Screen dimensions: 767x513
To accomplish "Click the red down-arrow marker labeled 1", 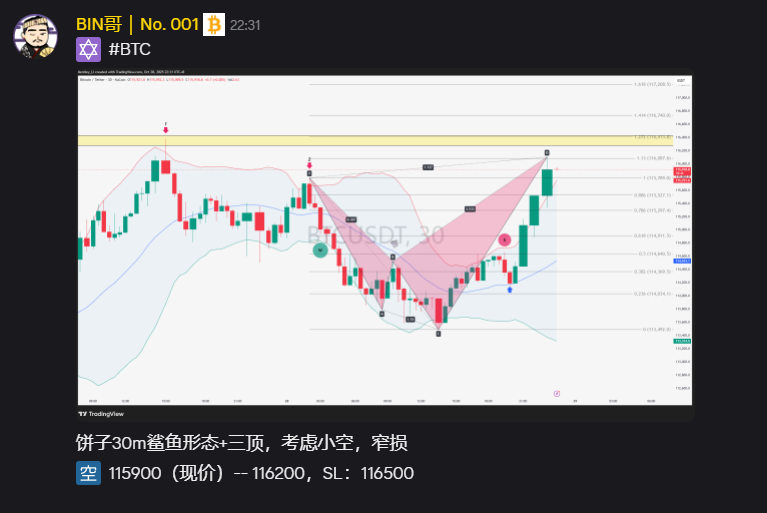I will click(165, 129).
